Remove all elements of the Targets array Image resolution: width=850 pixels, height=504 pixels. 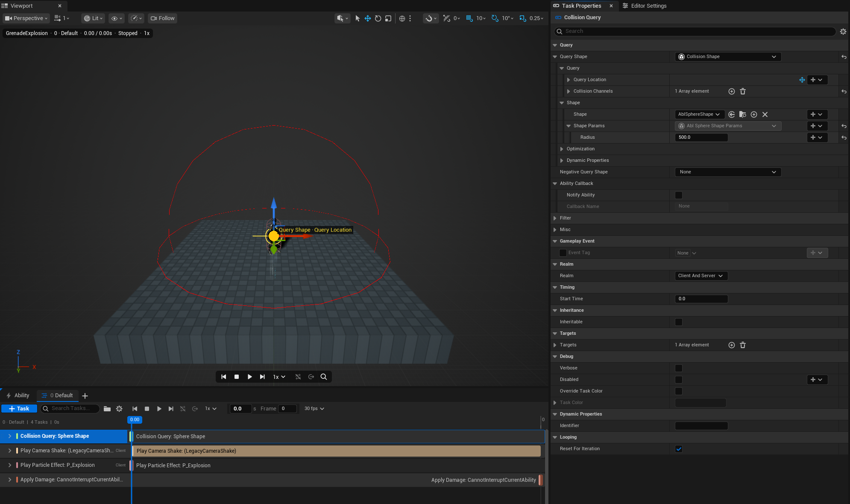point(743,345)
